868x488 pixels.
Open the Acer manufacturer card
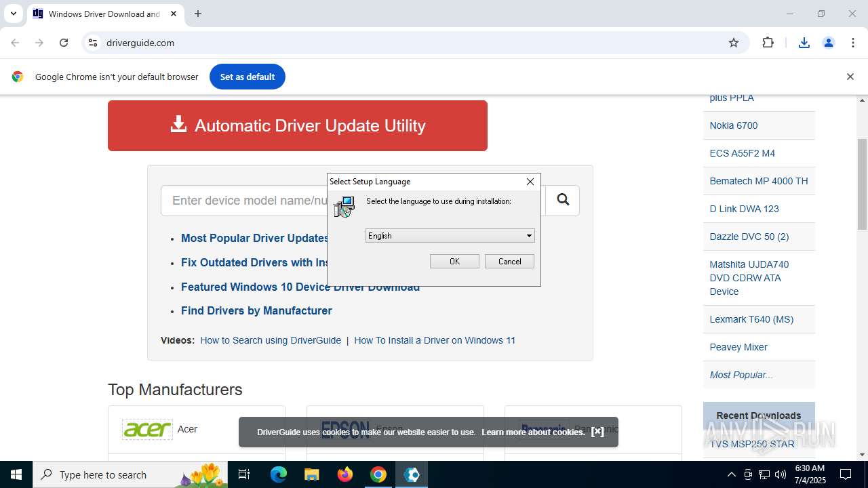(197, 430)
